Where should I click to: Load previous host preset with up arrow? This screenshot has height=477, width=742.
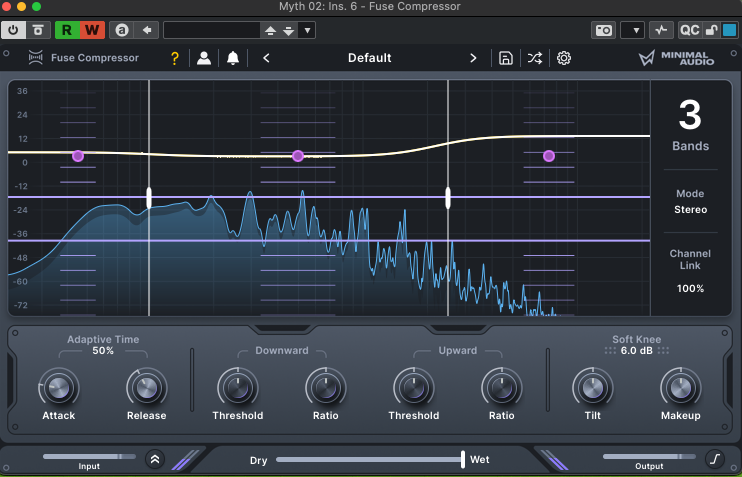click(x=270, y=31)
